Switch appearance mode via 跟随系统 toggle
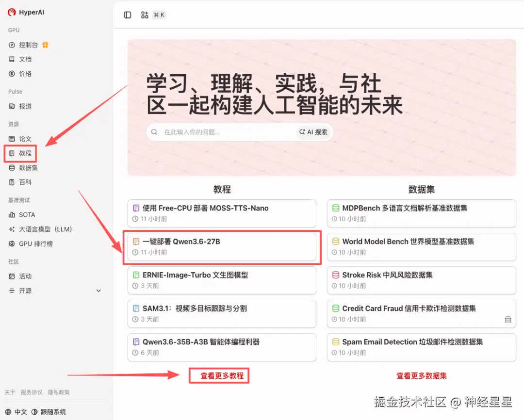Image resolution: width=524 pixels, height=420 pixels. pos(53,412)
